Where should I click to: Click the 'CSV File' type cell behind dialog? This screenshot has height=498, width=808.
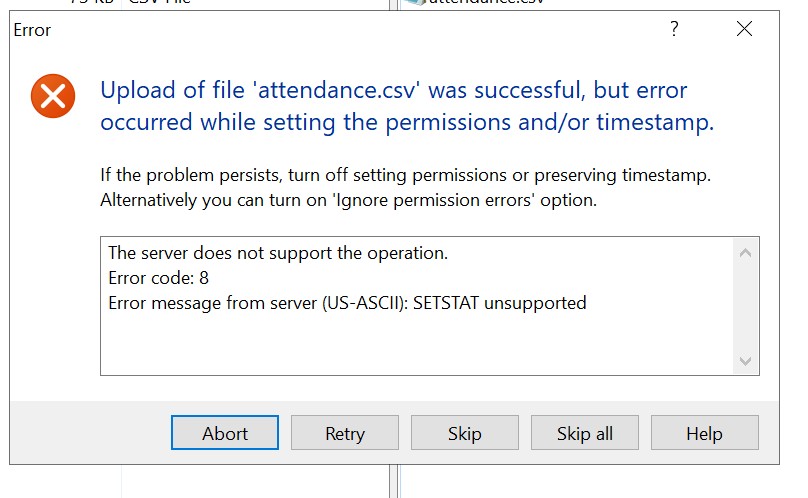156,3
